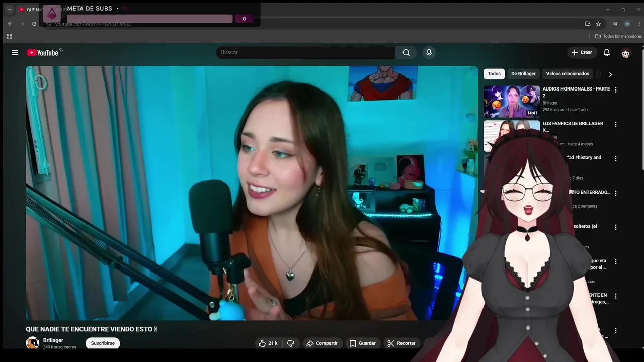This screenshot has width=644, height=362.
Task: Click the LOS FANFICS DE BRILLAGER title
Action: tap(573, 126)
